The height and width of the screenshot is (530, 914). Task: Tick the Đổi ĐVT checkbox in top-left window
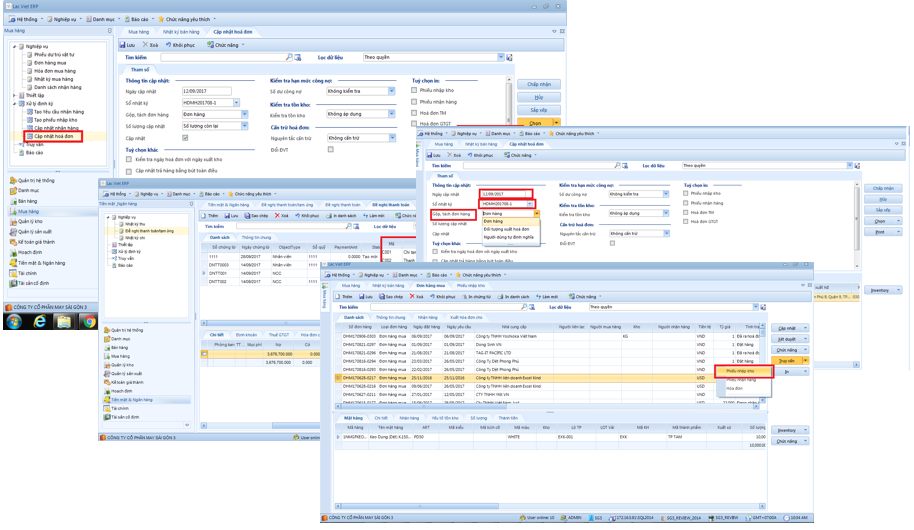click(331, 149)
